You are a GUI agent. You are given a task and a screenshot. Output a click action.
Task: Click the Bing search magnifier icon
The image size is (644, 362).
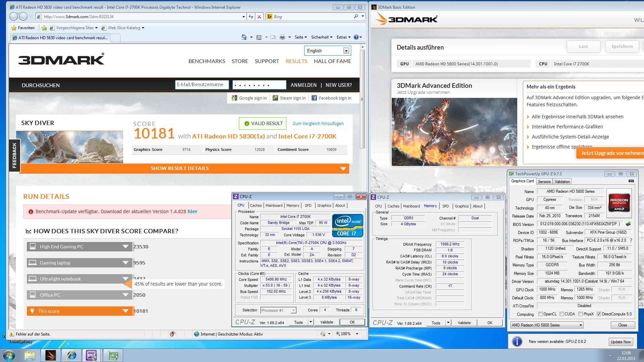(356, 16)
